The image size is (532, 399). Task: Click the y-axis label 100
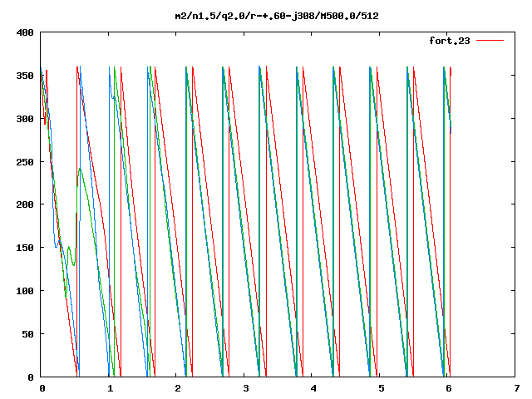25,291
